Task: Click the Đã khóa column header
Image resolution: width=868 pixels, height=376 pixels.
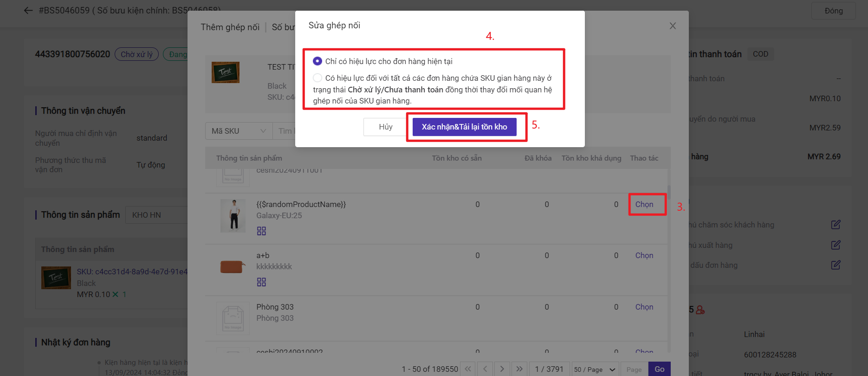Action: tap(538, 158)
